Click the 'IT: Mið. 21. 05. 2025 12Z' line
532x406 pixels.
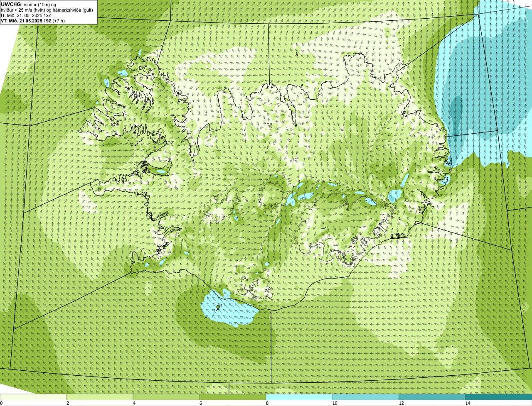pos(26,15)
